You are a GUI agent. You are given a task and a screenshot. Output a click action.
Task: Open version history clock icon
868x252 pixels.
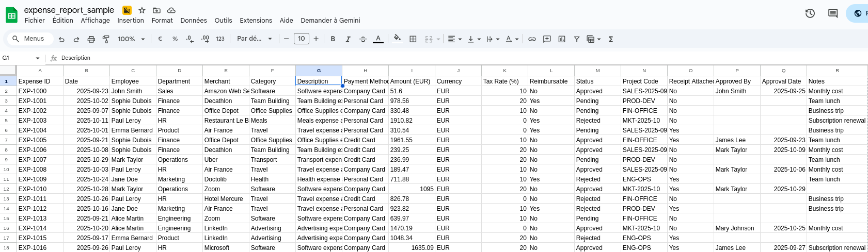(810, 13)
